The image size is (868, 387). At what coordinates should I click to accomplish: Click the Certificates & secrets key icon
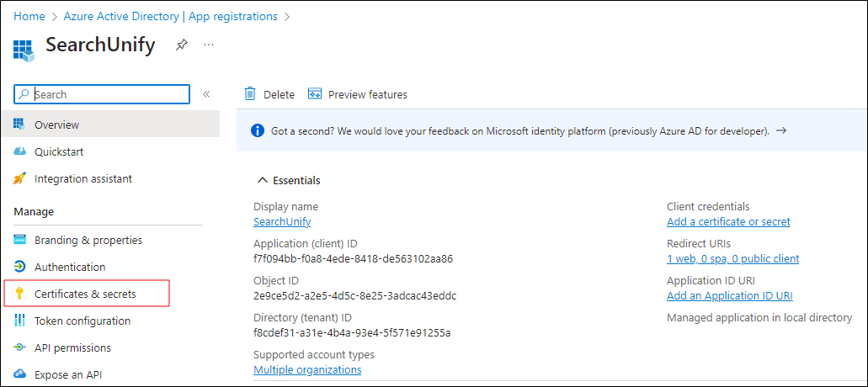click(x=20, y=294)
